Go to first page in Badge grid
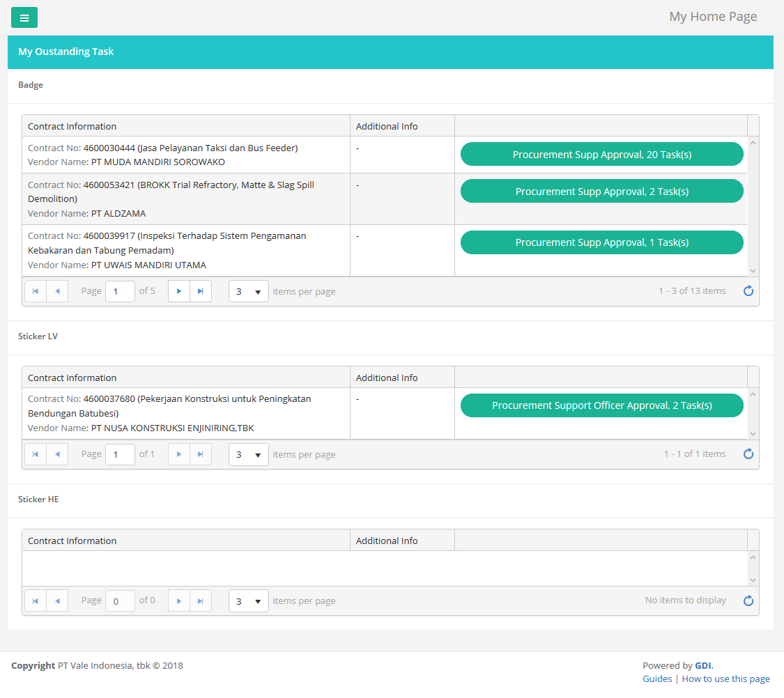Image resolution: width=784 pixels, height=698 pixels. pos(36,291)
